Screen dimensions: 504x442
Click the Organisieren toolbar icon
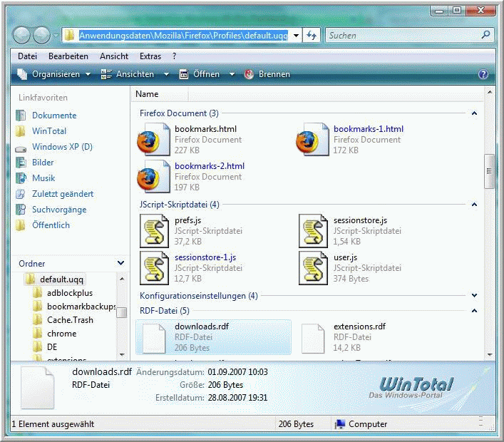click(22, 74)
